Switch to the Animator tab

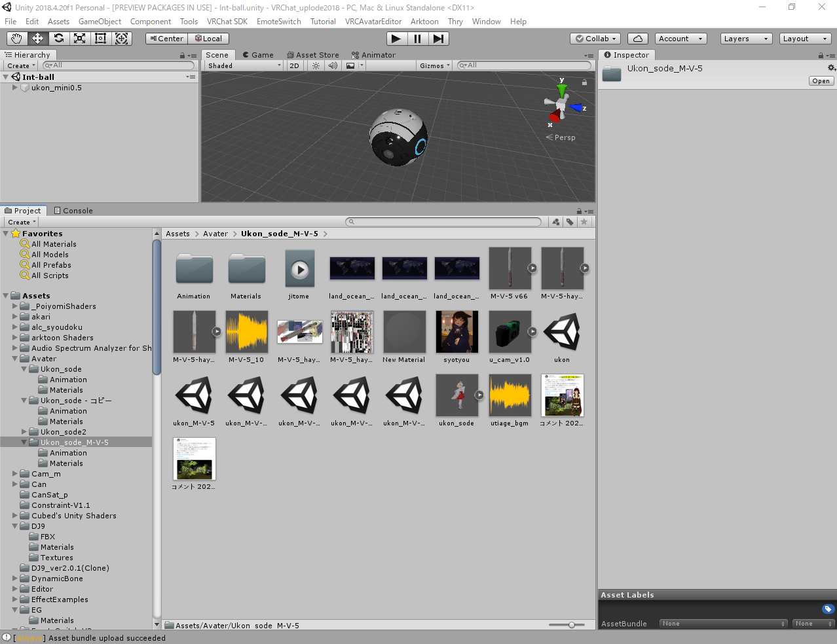point(373,55)
